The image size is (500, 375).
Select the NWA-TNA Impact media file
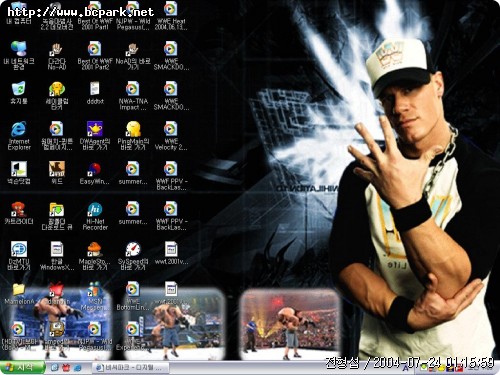click(133, 95)
